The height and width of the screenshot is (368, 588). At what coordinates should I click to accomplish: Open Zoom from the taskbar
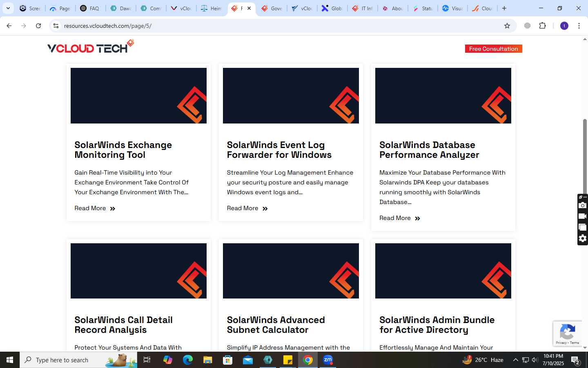(x=328, y=360)
